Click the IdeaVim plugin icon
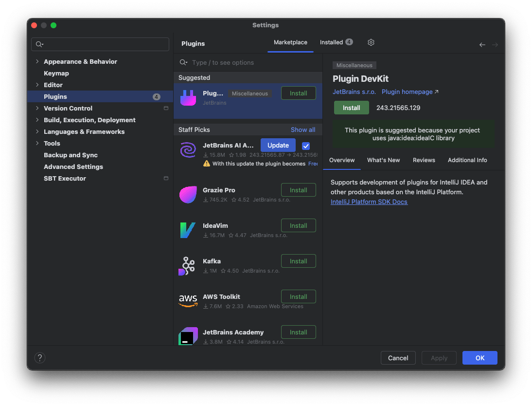Viewport: 532px width, 406px height. coord(188,230)
